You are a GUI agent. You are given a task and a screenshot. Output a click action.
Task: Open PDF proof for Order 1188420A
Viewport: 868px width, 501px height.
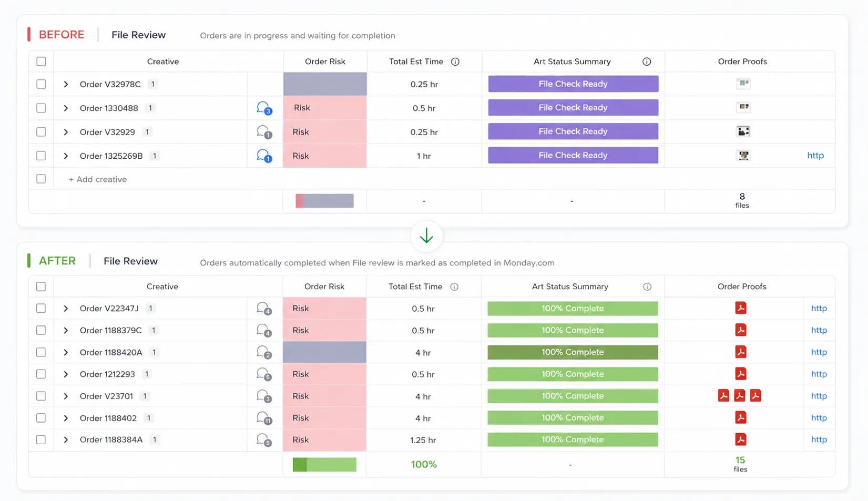pyautogui.click(x=741, y=352)
